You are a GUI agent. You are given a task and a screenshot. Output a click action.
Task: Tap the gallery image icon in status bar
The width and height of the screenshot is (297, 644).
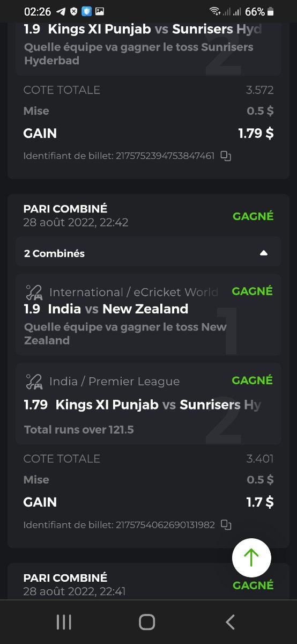pyautogui.click(x=100, y=11)
